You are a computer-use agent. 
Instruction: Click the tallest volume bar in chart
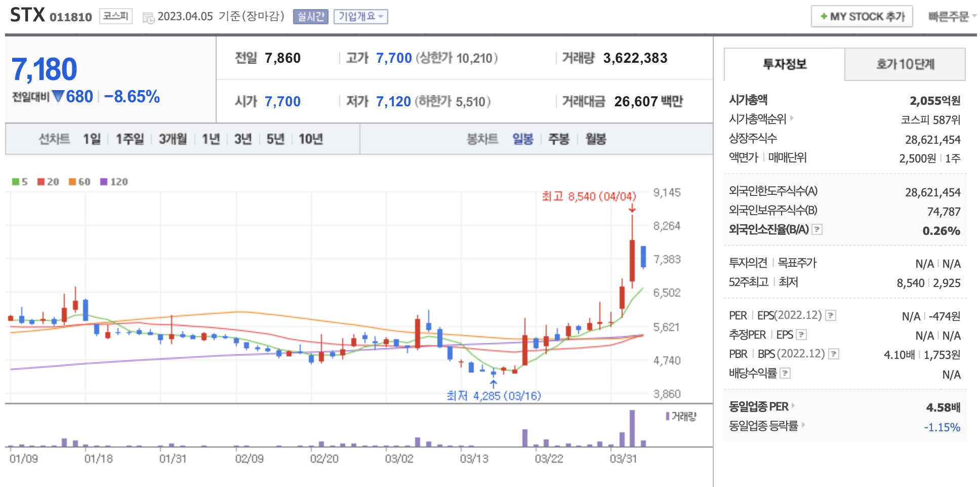pyautogui.click(x=632, y=428)
